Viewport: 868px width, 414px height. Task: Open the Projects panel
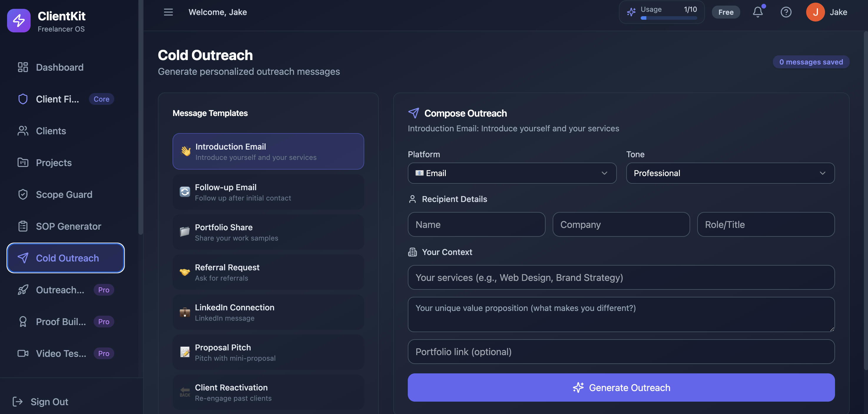(54, 162)
